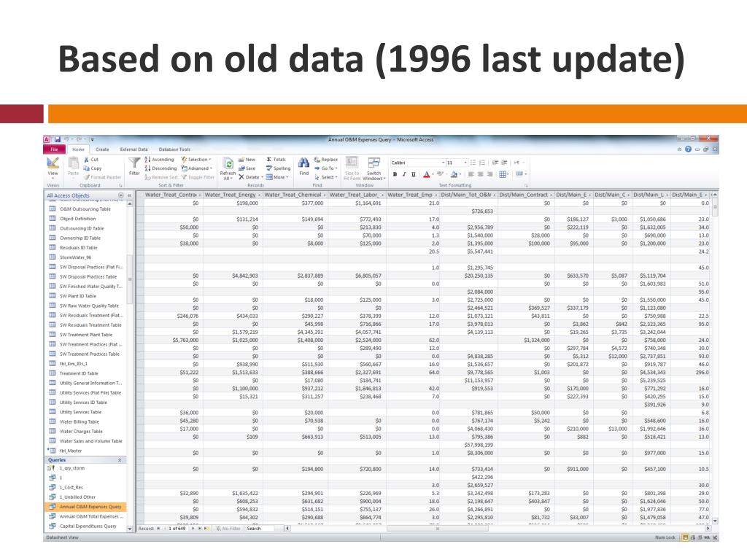Open the background fill color bucket
The image size is (747, 560).
coord(454,174)
